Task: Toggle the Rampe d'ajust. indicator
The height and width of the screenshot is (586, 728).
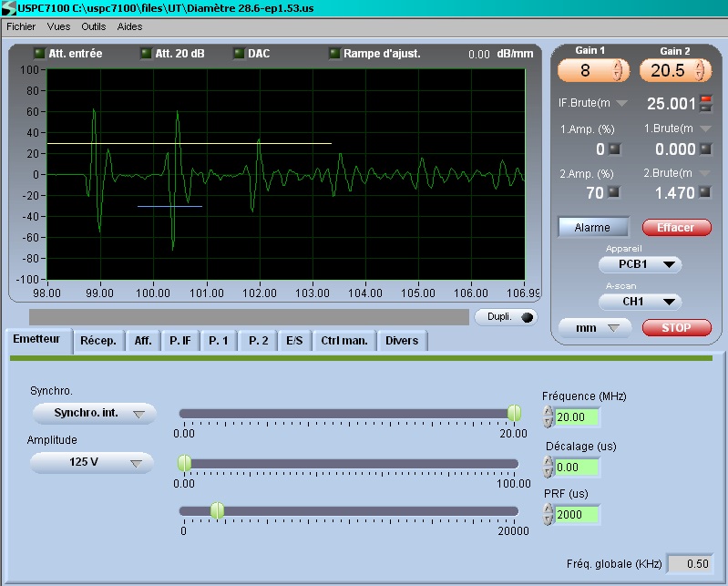Action: (334, 54)
